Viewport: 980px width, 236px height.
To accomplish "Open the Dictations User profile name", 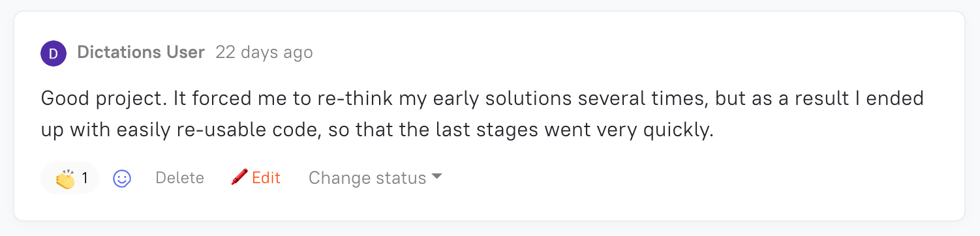I will [x=141, y=52].
